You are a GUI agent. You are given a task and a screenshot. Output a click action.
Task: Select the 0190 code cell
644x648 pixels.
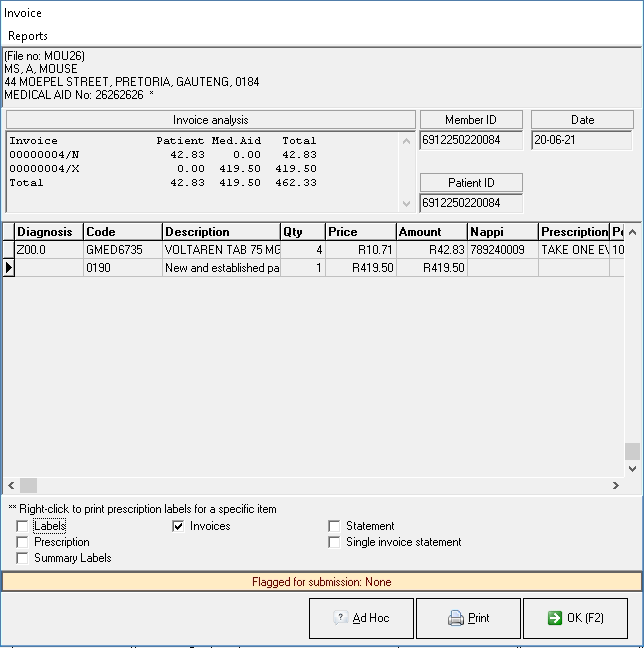coord(122,268)
